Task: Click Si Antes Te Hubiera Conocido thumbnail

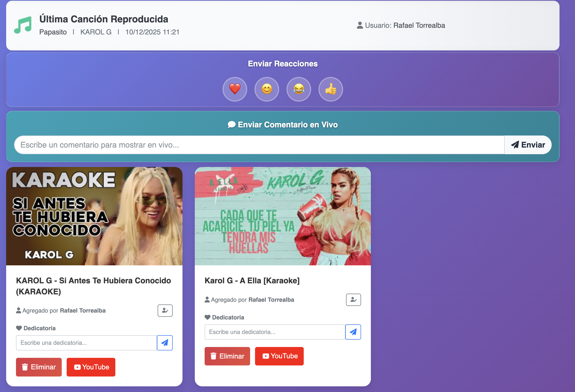Action: point(94,216)
